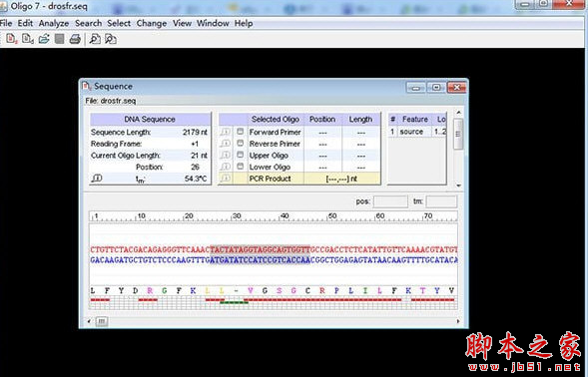Click the downward arrow of info panel scrollbar
Viewport: 588px width, 377px height.
(x=458, y=186)
